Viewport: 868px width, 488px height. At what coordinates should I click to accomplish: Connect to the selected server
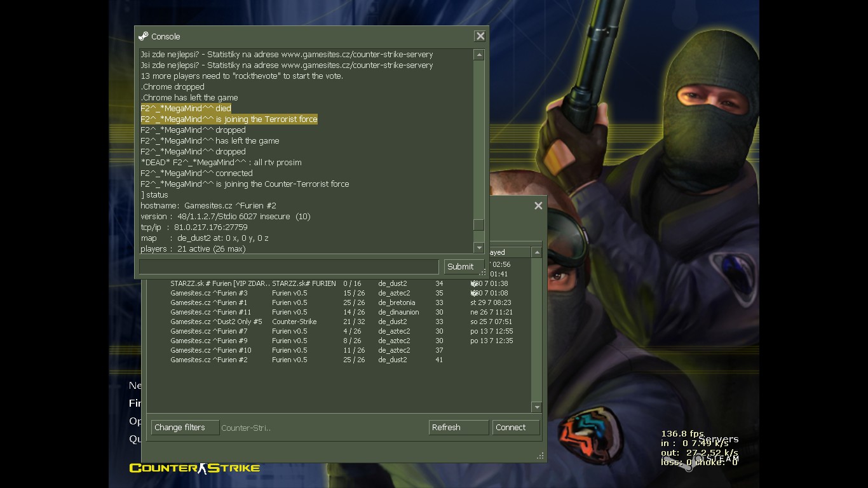pyautogui.click(x=516, y=428)
